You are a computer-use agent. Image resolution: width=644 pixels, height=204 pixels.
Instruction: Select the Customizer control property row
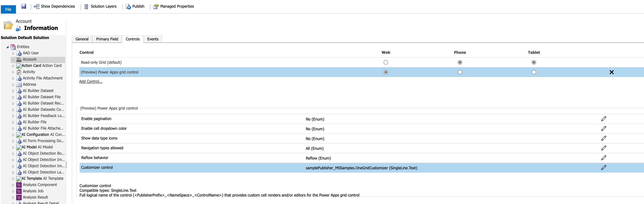[x=362, y=168]
